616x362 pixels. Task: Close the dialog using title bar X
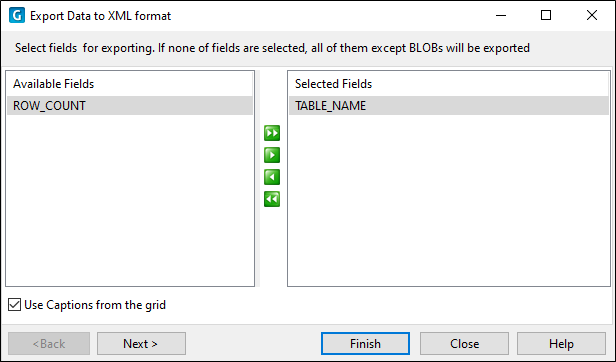click(592, 16)
